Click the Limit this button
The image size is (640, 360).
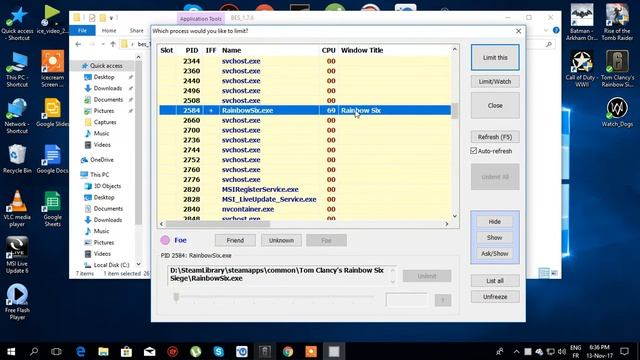click(x=495, y=58)
